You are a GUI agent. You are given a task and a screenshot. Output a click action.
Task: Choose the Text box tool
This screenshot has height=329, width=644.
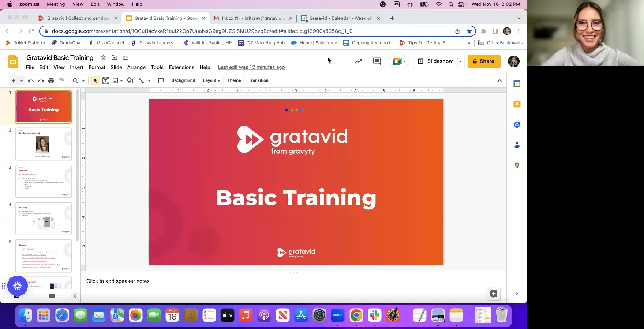point(105,80)
